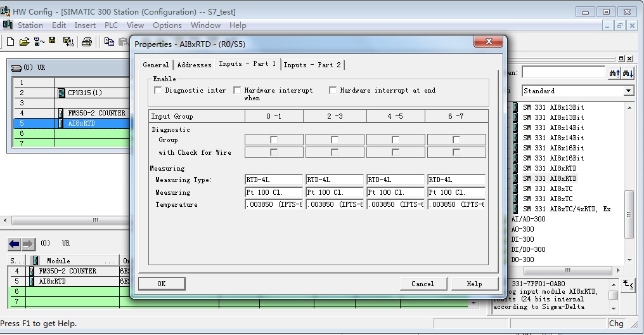Screen dimensions: 644x335
Task: Open Temperature coefficient field for inputs 4-5
Action: pos(396,204)
